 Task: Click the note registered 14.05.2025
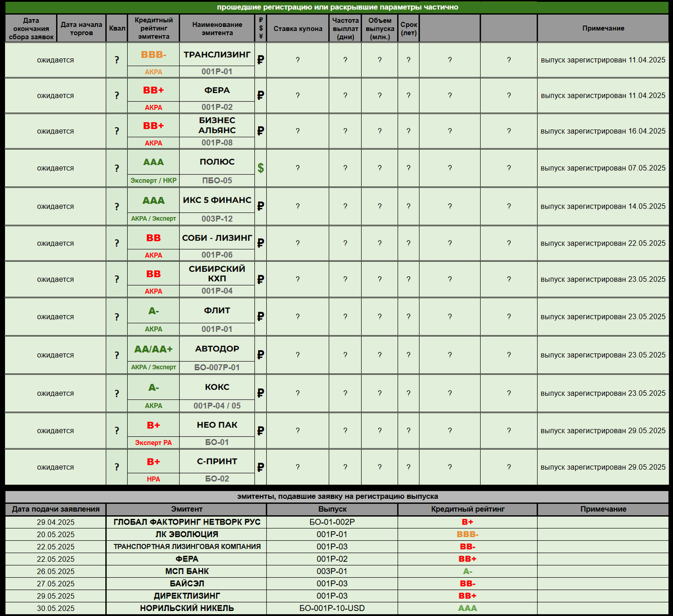(x=603, y=206)
